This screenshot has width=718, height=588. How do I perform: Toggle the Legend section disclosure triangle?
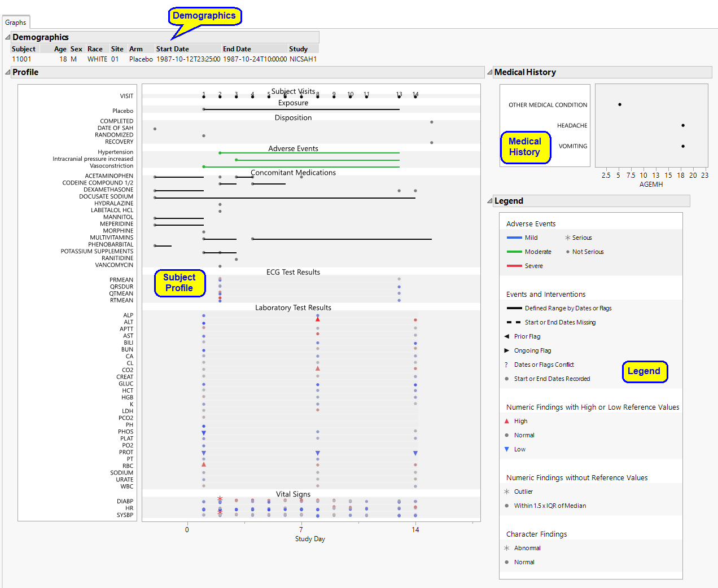(490, 201)
